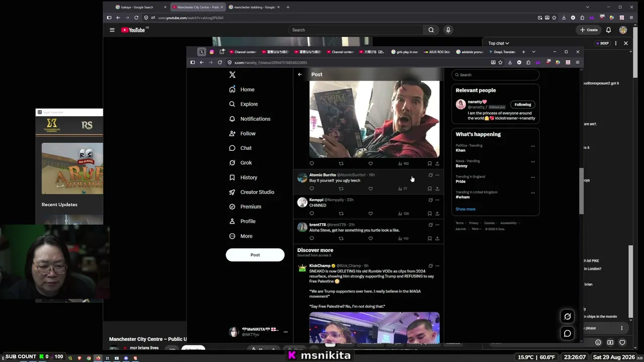Go back using the Post header arrow
Image resolution: width=644 pixels, height=362 pixels.
coord(300,74)
